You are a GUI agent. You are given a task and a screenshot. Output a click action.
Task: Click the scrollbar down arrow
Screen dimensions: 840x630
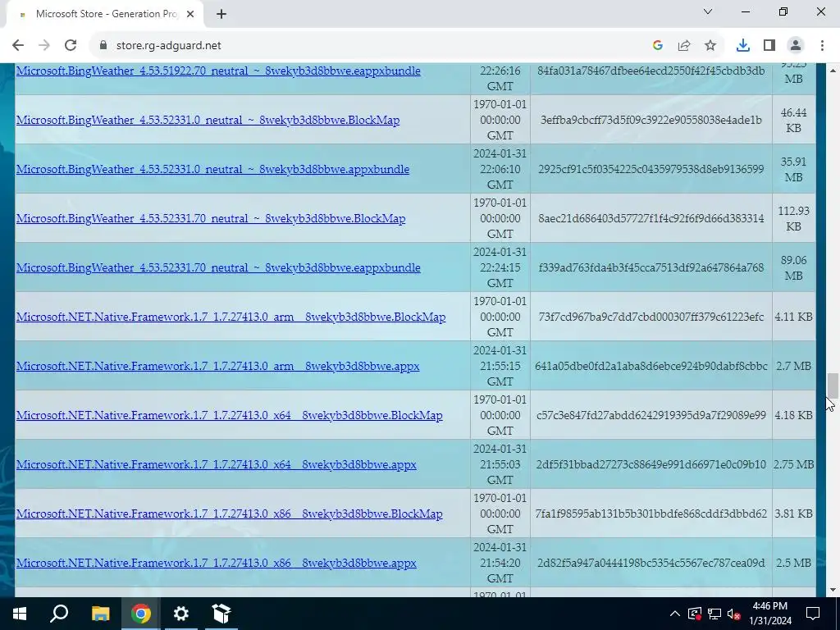[x=832, y=590]
